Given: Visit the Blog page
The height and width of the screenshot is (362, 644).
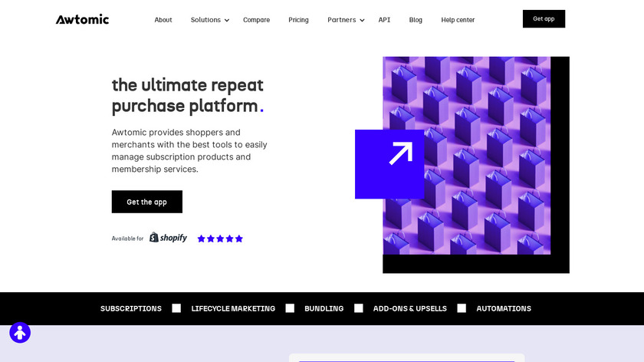Looking at the screenshot, I should pyautogui.click(x=416, y=20).
